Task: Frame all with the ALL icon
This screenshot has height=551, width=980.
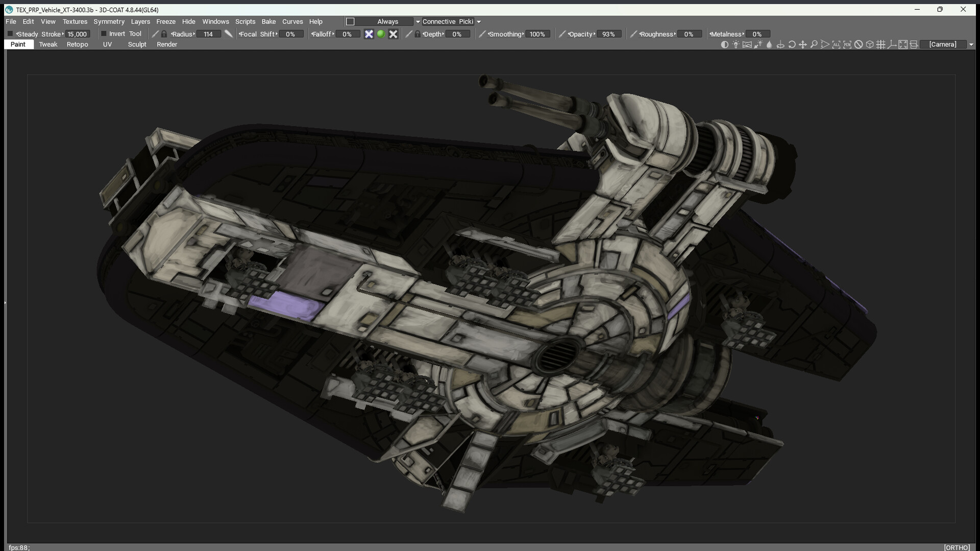Action: pyautogui.click(x=836, y=44)
